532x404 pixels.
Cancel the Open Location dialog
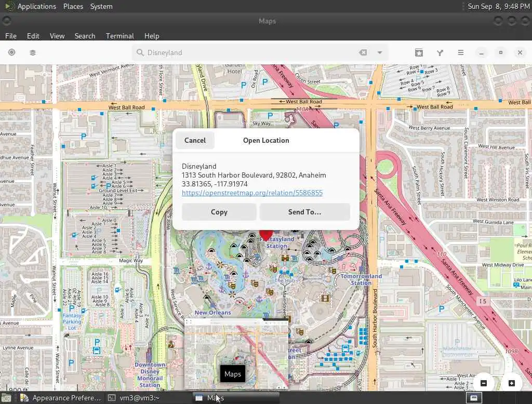click(195, 140)
